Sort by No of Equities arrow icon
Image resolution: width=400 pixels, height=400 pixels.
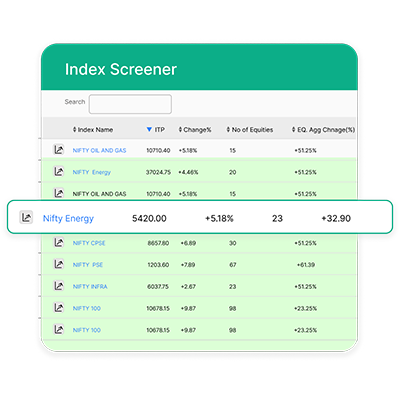tap(228, 130)
